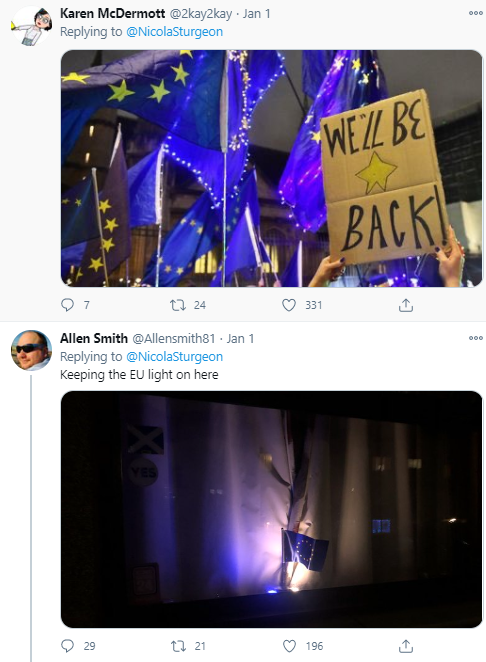Retweet Karen McDermott's EU flags tweet

click(x=178, y=305)
